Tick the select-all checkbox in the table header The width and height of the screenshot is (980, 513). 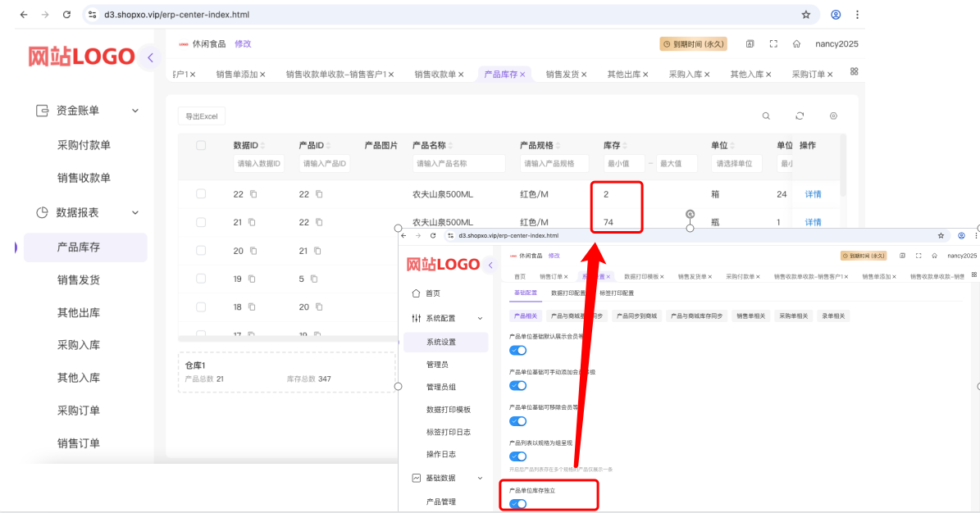[201, 146]
